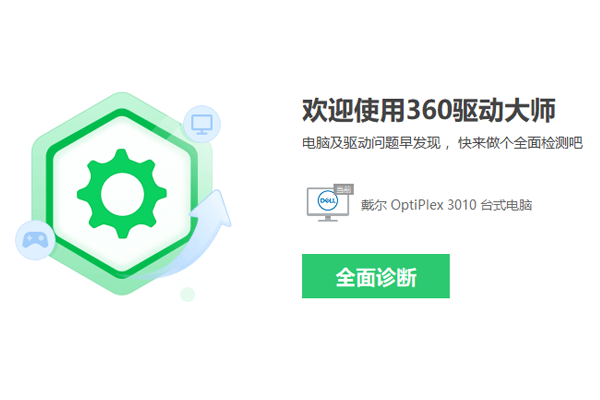Click the 当前 badge on computer icon
Viewport: 600px width, 400px height.
[x=343, y=189]
